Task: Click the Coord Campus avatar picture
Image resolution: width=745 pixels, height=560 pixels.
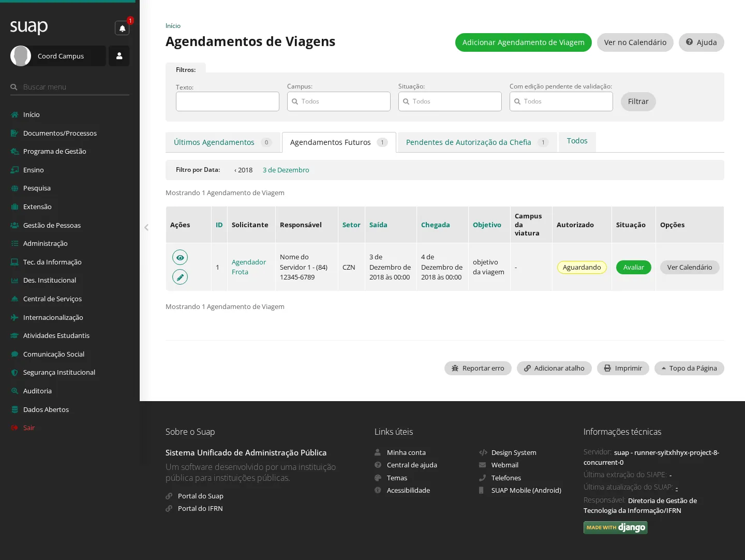Action: (x=21, y=56)
